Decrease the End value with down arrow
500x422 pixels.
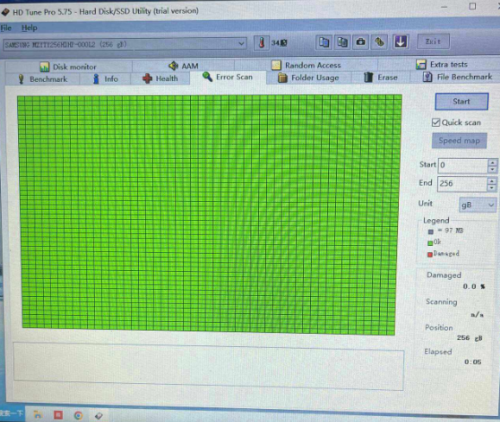click(x=492, y=188)
